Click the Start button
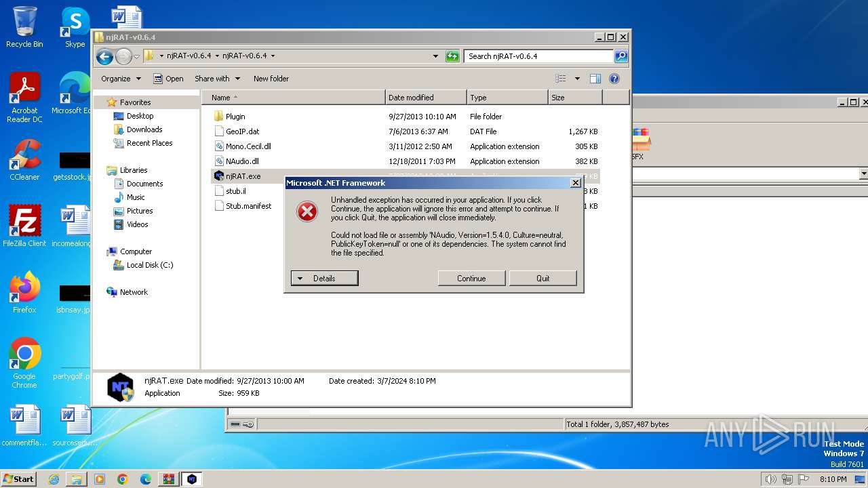Image resolution: width=868 pixels, height=488 pixels. coord(18,479)
